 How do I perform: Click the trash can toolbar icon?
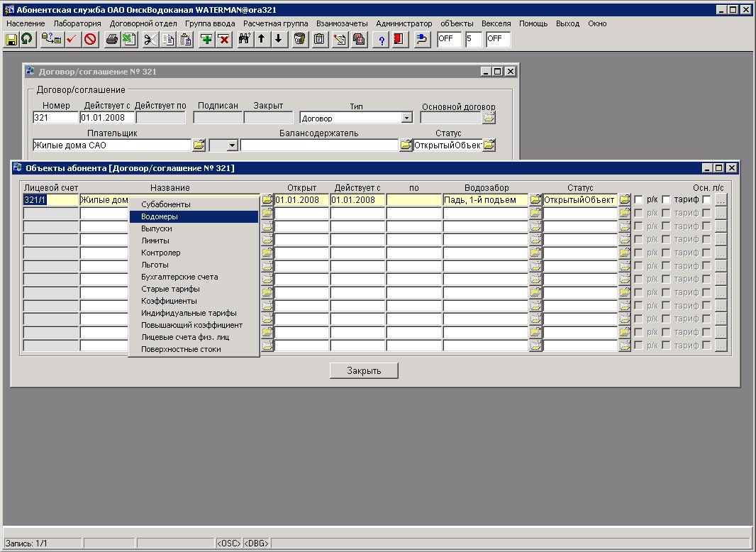300,40
